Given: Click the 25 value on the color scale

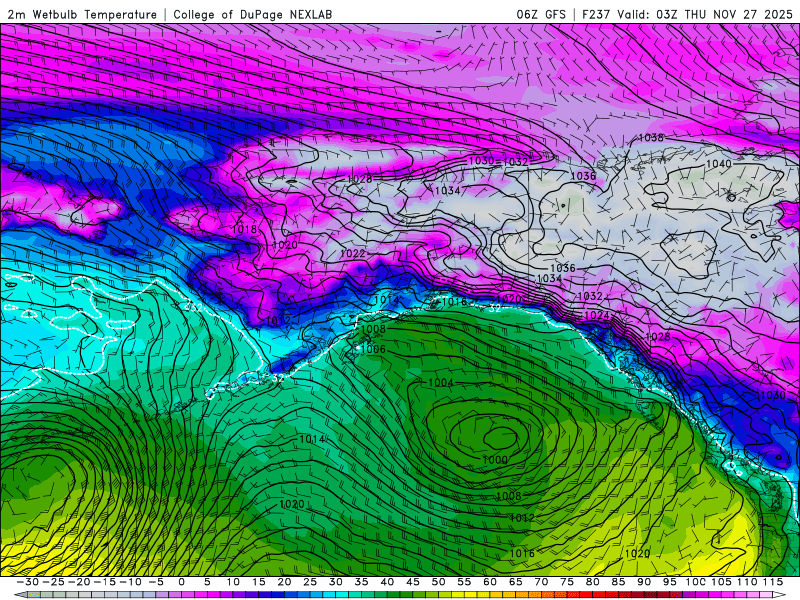Looking at the screenshot, I should [310, 582].
